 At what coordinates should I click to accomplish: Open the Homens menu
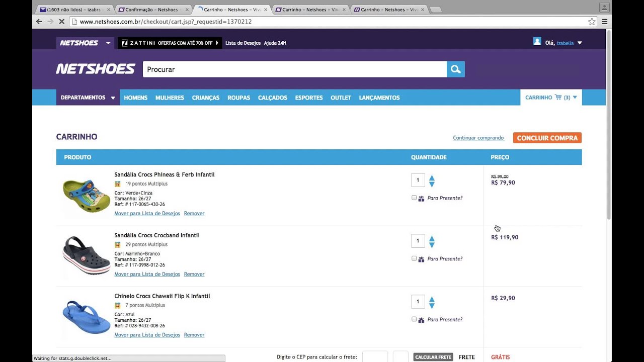(x=136, y=98)
